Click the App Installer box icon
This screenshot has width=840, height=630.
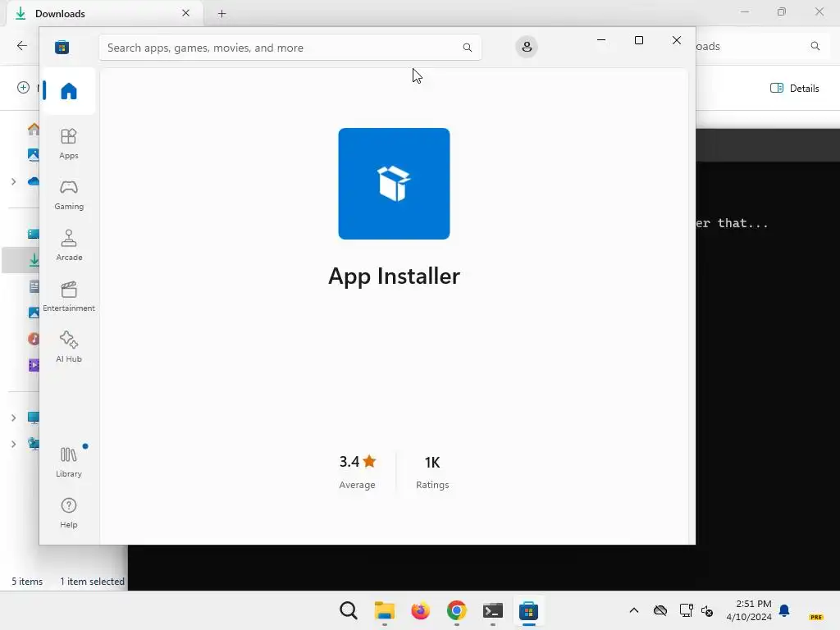pyautogui.click(x=394, y=184)
